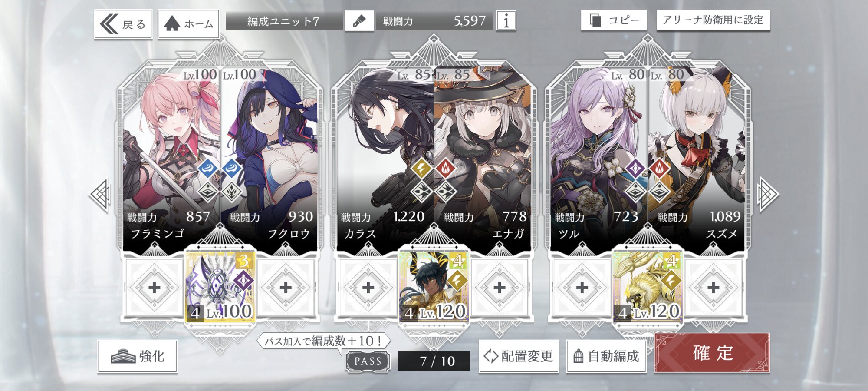Set unit as アリーナ防衛用に設定
This screenshot has width=868, height=391.
click(713, 20)
